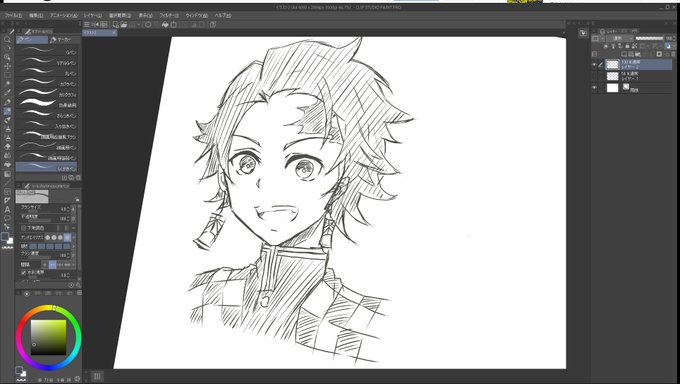Close the open canvas document tab
680x384 pixels.
pyautogui.click(x=114, y=33)
